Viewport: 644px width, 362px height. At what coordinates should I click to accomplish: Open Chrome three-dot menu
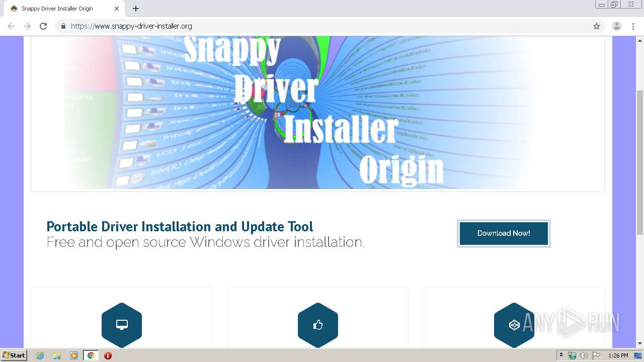pyautogui.click(x=633, y=26)
